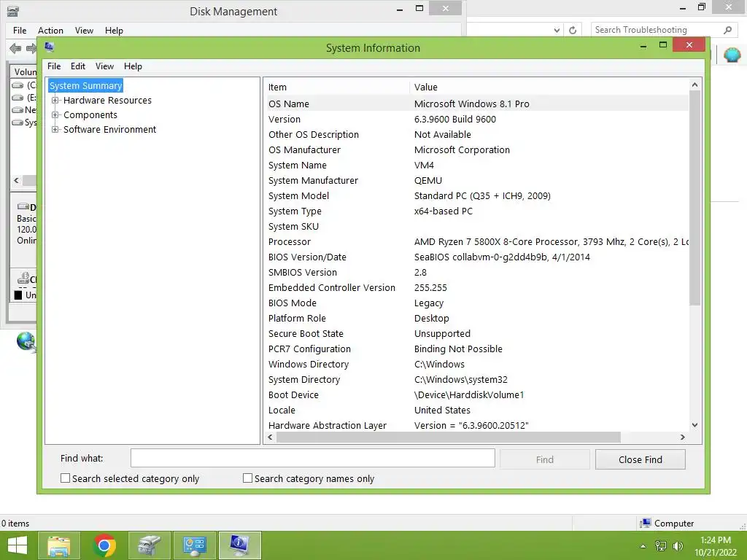Toggle Search category names only checkbox

(247, 478)
